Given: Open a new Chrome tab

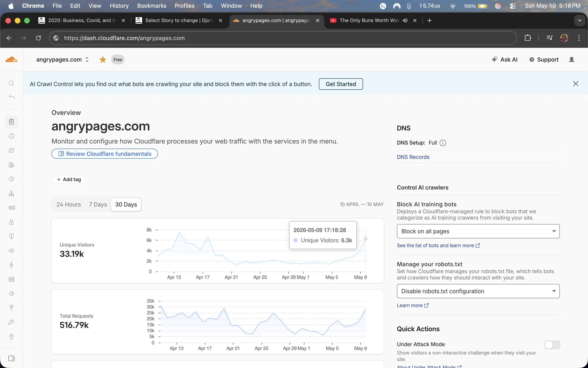Looking at the screenshot, I should click(x=429, y=20).
